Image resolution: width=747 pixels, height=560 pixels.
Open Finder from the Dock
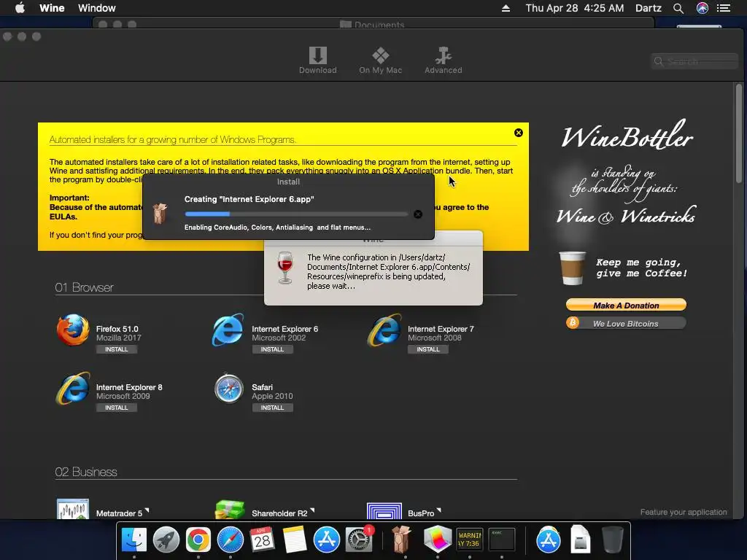134,540
